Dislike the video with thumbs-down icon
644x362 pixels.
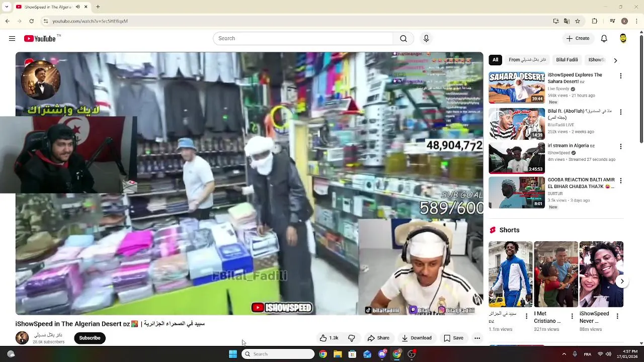coord(352,338)
